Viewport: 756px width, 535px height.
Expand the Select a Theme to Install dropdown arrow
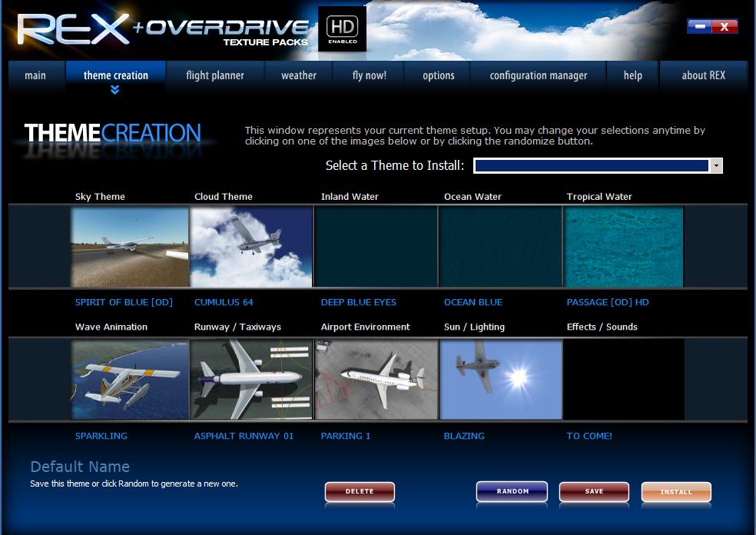click(716, 165)
